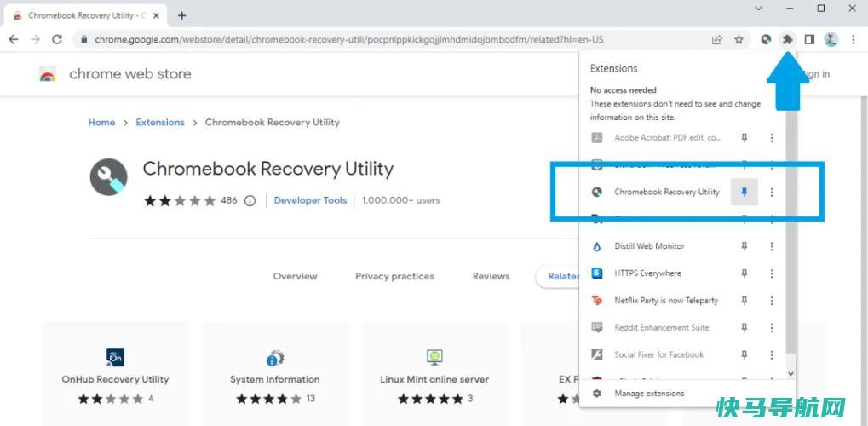Open Linux Mint online server listing

(x=434, y=379)
